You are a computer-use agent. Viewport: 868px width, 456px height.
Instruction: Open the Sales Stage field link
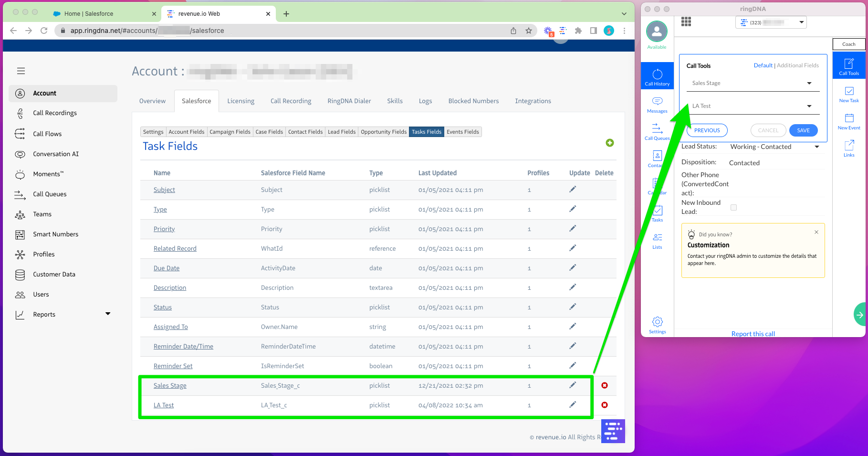point(170,385)
